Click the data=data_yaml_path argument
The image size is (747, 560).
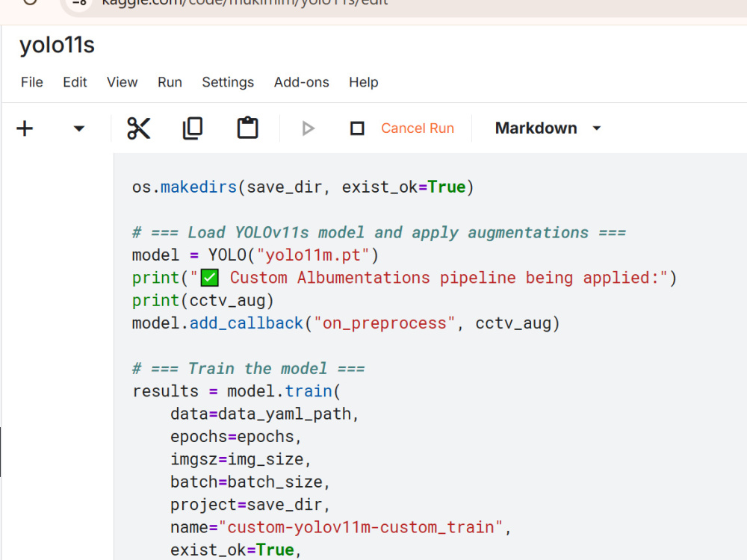click(264, 414)
